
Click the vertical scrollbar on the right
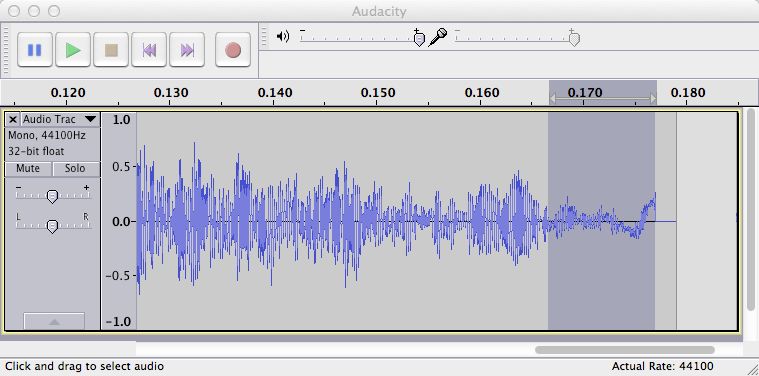751,209
